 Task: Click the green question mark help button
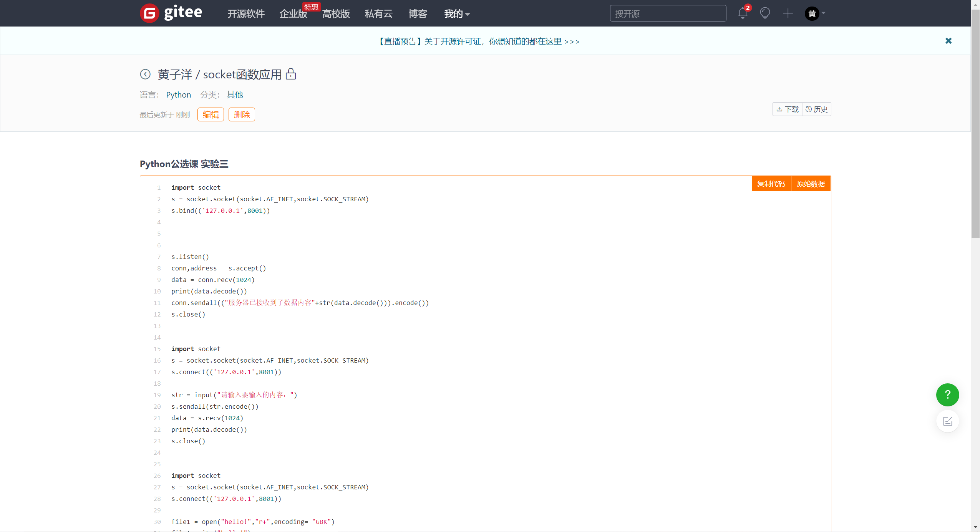tap(947, 394)
